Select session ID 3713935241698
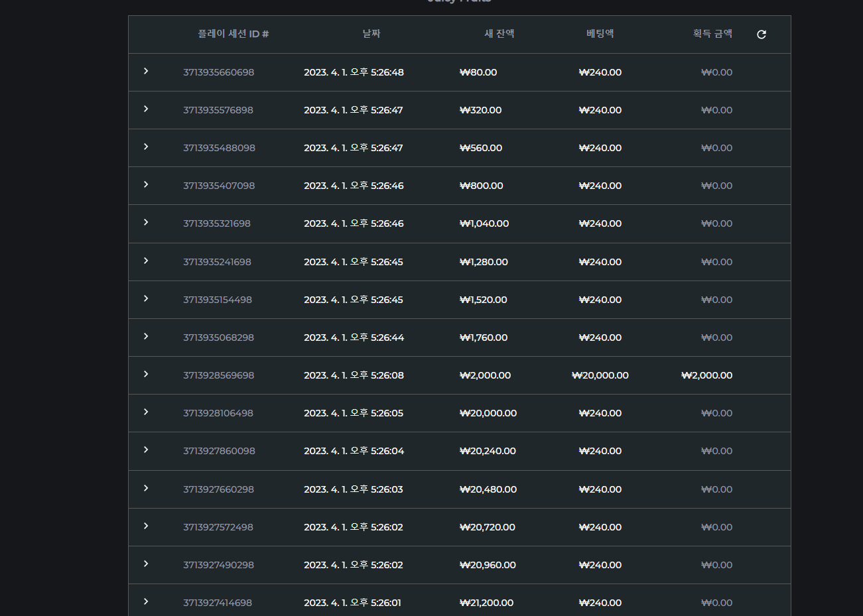The width and height of the screenshot is (863, 616). point(217,262)
